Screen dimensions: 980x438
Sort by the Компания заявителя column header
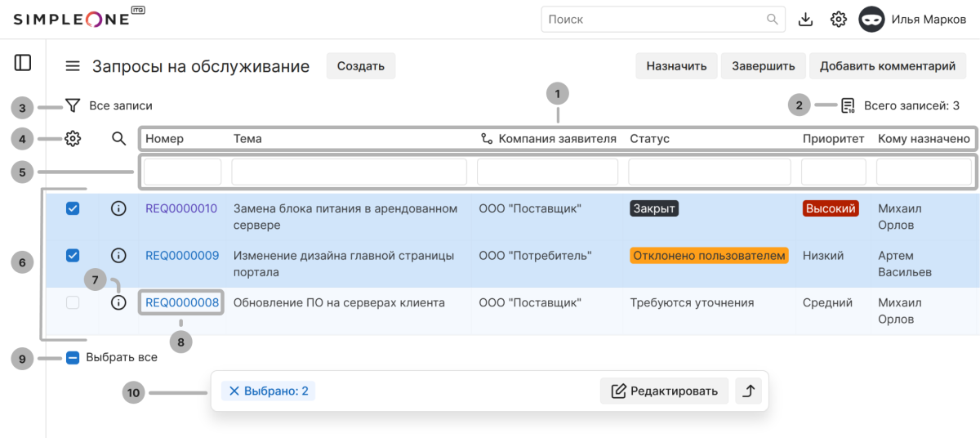(558, 139)
